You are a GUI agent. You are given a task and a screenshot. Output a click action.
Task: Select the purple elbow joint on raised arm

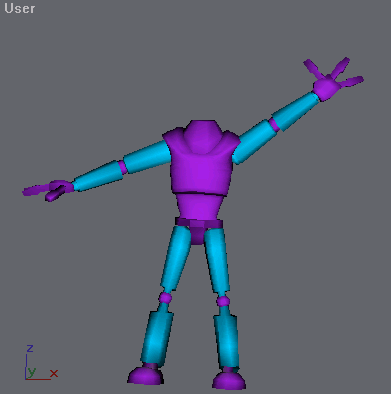pos(274,125)
